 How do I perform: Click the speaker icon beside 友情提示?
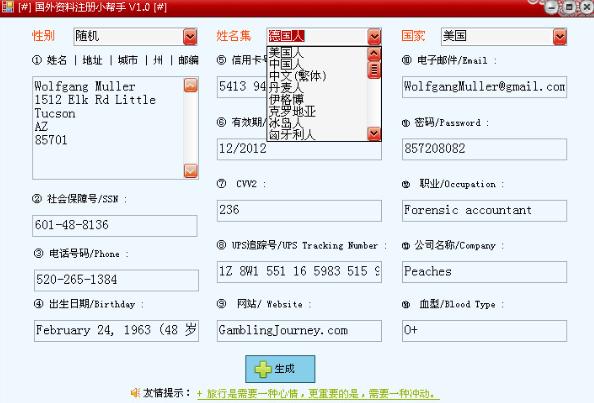tap(135, 393)
